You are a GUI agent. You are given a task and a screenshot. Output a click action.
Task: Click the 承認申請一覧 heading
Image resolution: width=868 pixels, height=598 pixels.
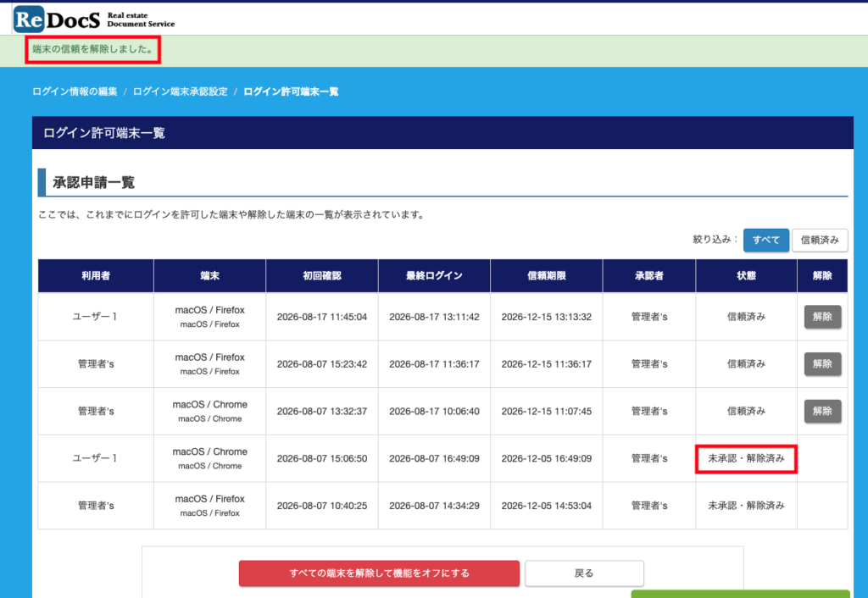(x=93, y=183)
